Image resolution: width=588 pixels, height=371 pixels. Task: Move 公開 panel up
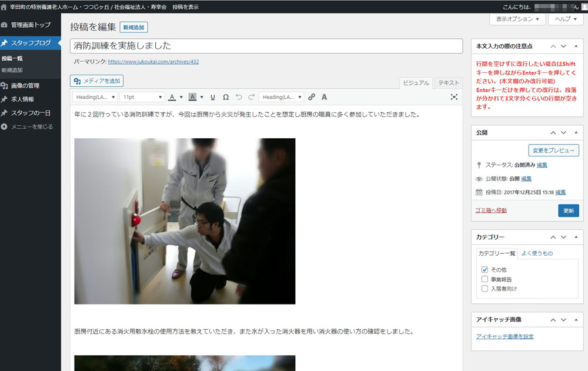tap(553, 132)
